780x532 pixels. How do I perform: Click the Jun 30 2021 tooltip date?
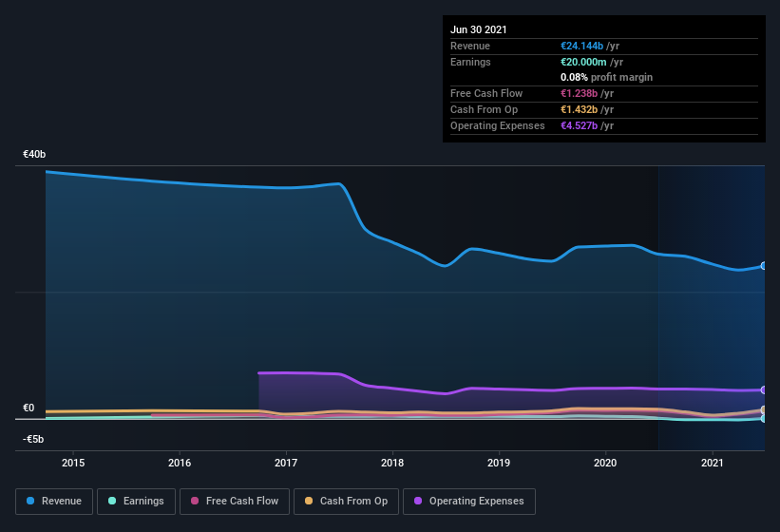click(479, 29)
